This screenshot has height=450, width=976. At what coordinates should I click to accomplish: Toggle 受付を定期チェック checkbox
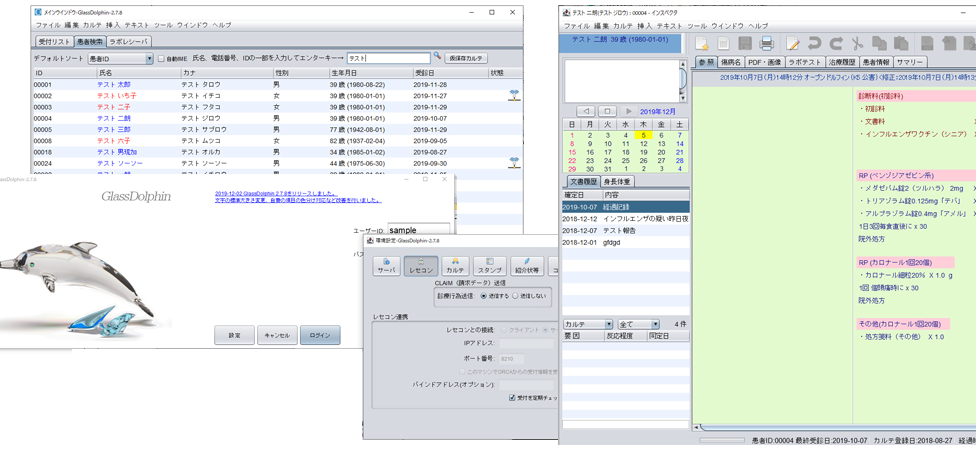click(512, 397)
